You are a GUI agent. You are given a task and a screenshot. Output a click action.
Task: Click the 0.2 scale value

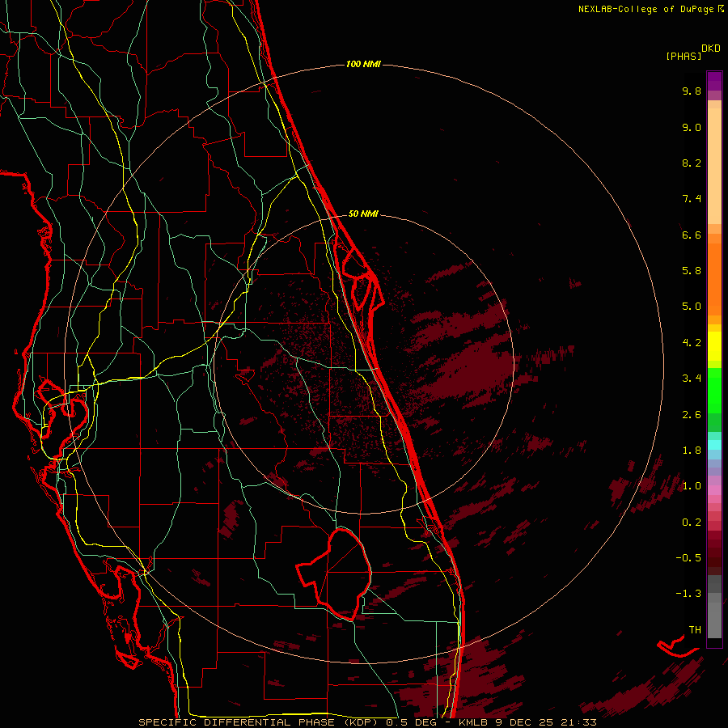pos(692,523)
